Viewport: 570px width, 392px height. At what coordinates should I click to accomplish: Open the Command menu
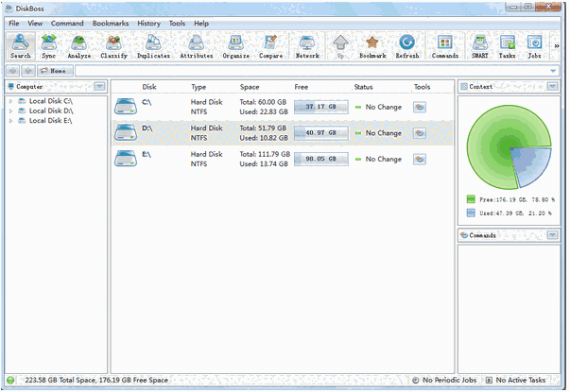[x=67, y=24]
